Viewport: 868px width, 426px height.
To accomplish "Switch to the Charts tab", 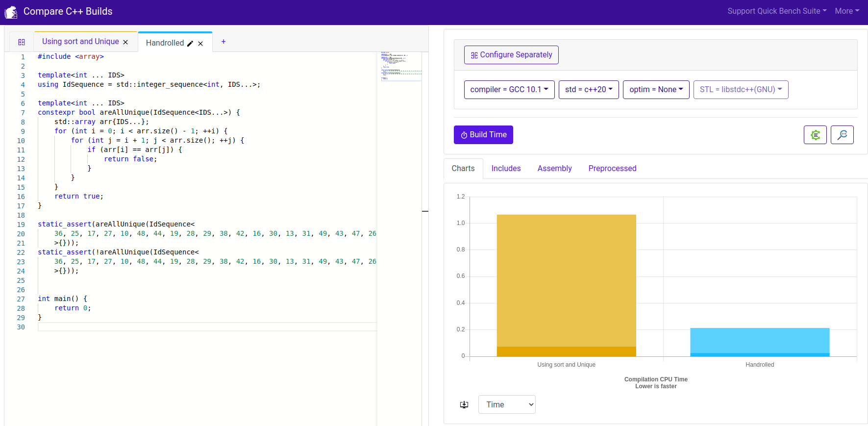I will (x=463, y=169).
